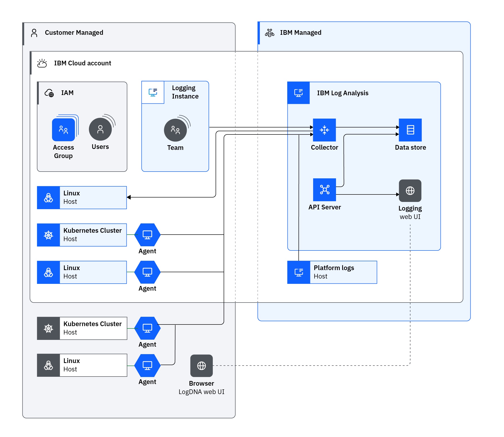Click the IAM cloud-globe icon

(49, 93)
